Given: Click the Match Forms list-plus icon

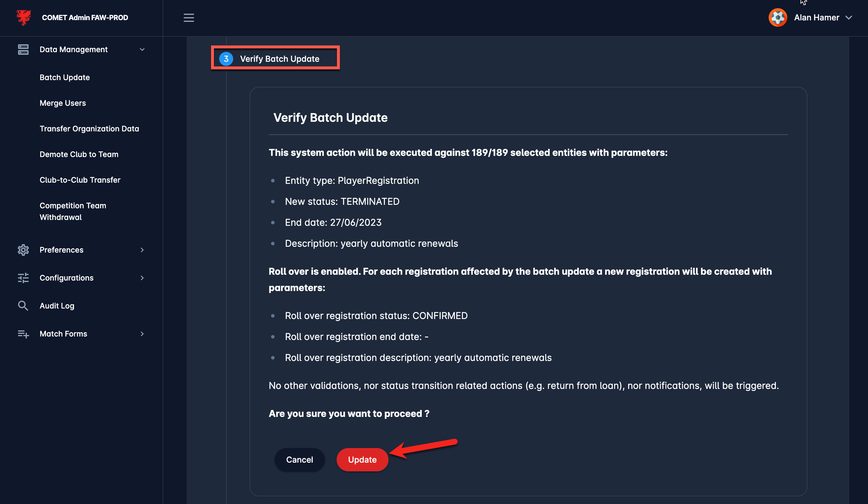Looking at the screenshot, I should click(23, 334).
